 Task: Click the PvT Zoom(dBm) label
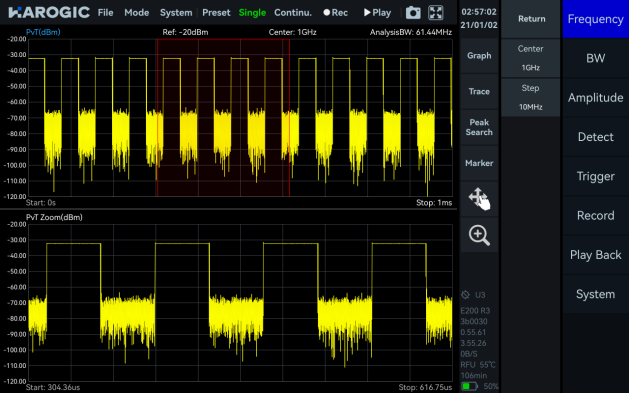click(54, 217)
